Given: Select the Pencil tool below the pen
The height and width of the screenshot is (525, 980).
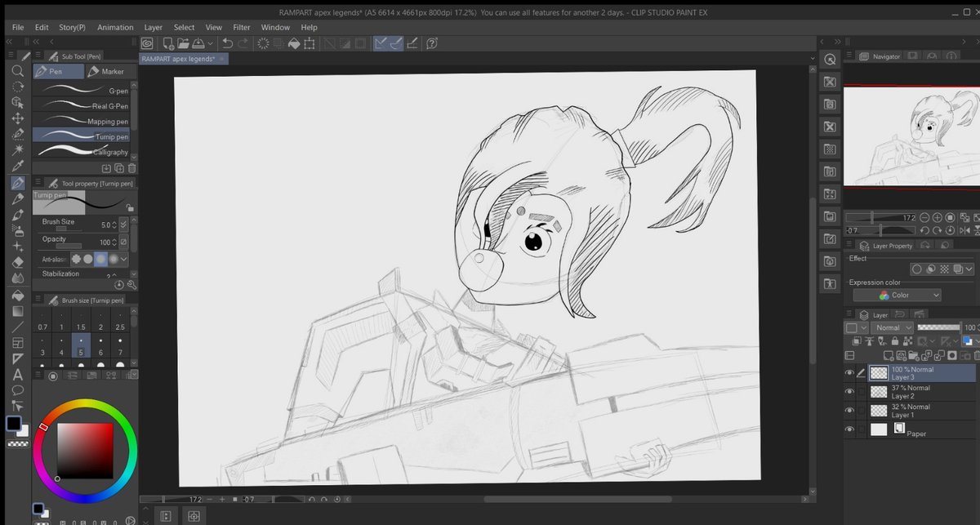Looking at the screenshot, I should tap(17, 198).
